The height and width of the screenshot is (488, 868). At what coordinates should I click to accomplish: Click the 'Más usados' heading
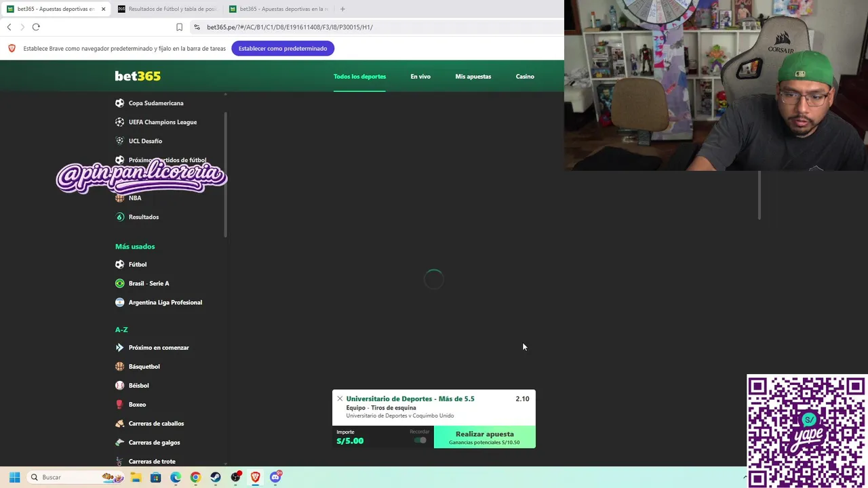[x=135, y=247]
